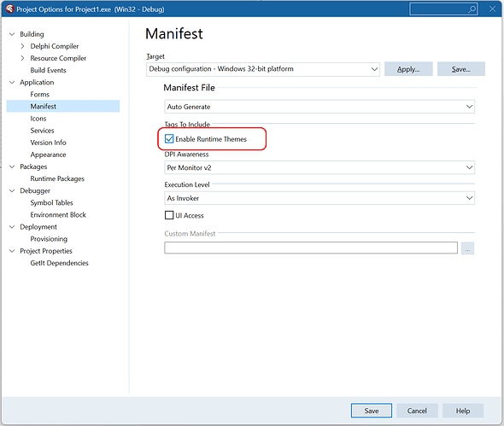The width and height of the screenshot is (504, 426).
Task: Select Icons under Application
Action: click(x=38, y=119)
